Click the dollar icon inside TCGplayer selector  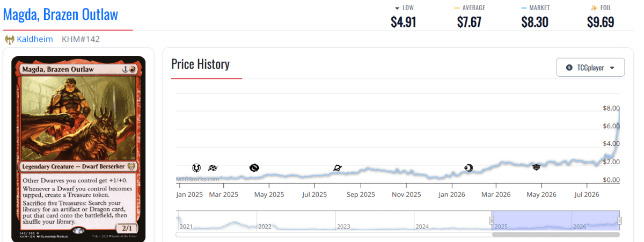[569, 68]
